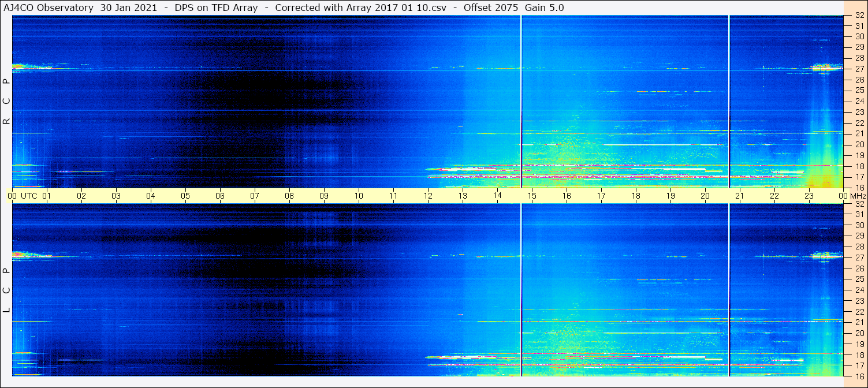Click the 'MHz' label on time axis
Viewport: 868px width, 388px height.
click(x=857, y=196)
